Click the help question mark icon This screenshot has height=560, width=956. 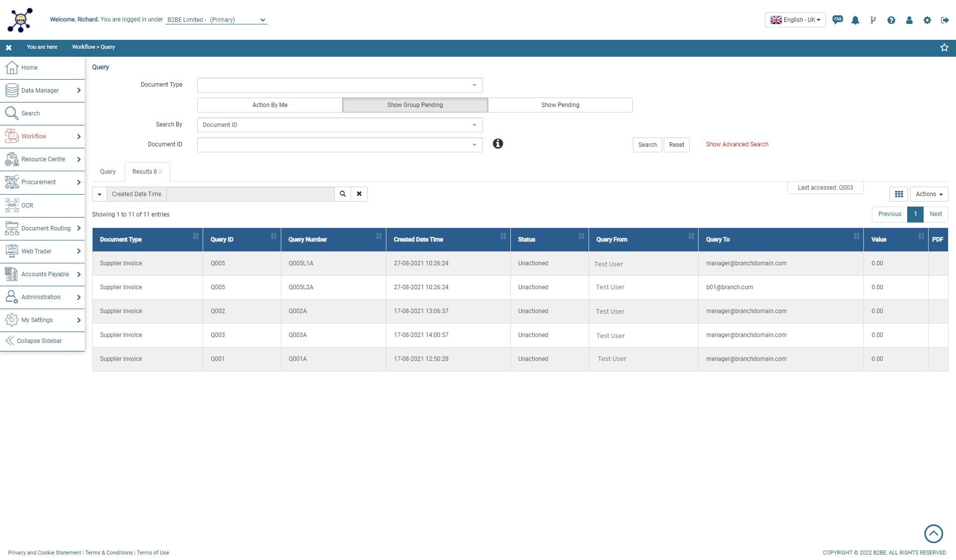click(x=891, y=20)
